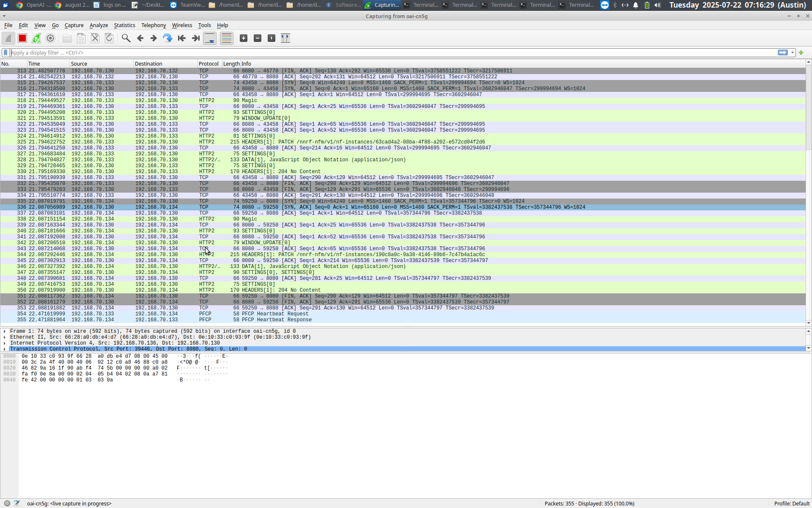
Task: Toggle auto-scroll during live capture
Action: [210, 39]
